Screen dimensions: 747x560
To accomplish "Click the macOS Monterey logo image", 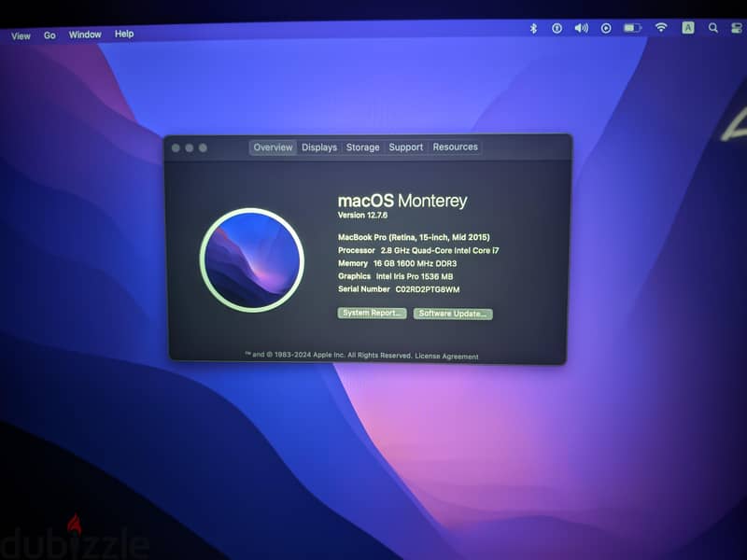I will click(252, 260).
